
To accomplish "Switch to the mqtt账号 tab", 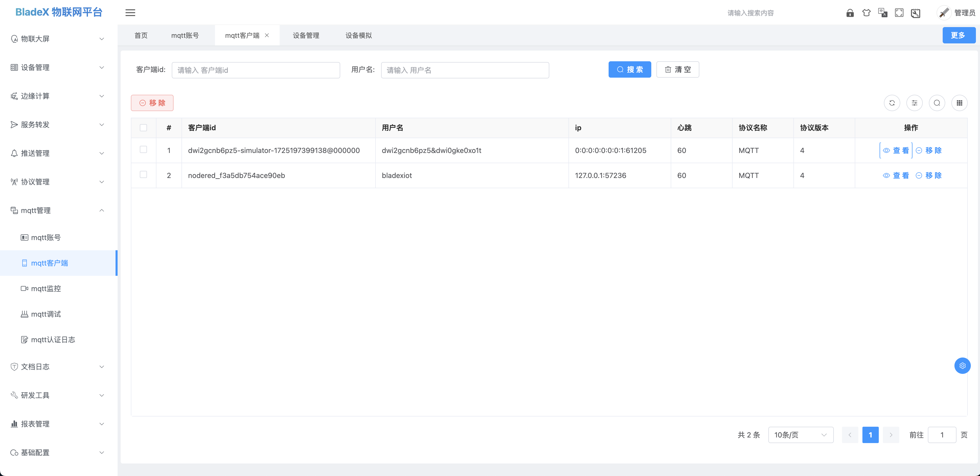I will (185, 35).
